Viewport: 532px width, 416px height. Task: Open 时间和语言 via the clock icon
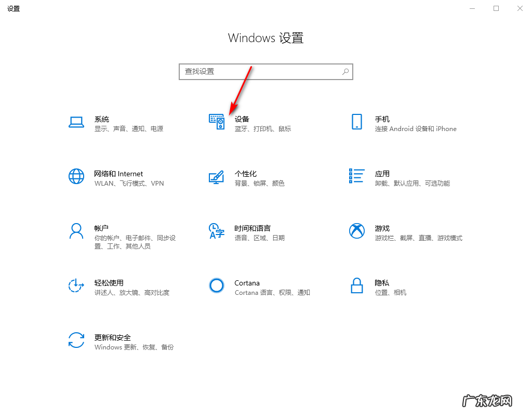pyautogui.click(x=217, y=231)
